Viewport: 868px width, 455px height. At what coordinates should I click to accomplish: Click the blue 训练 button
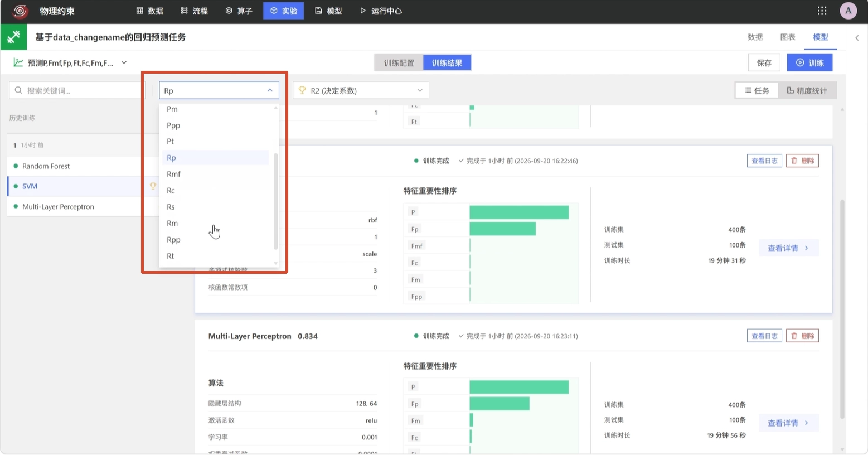click(x=809, y=62)
